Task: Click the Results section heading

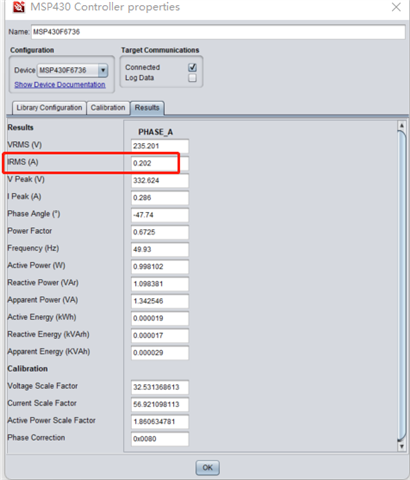Action: coord(20,128)
